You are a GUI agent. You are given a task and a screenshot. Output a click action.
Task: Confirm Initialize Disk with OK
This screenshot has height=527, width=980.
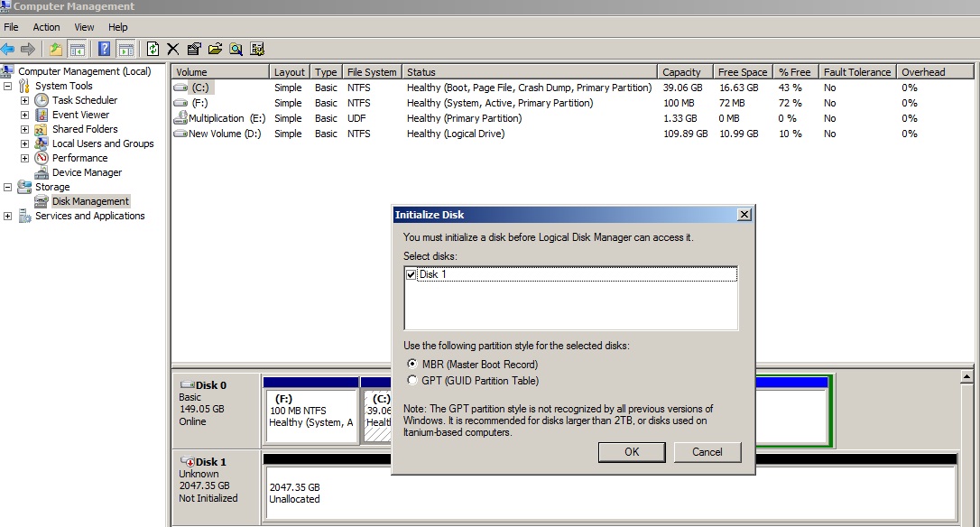pyautogui.click(x=632, y=452)
